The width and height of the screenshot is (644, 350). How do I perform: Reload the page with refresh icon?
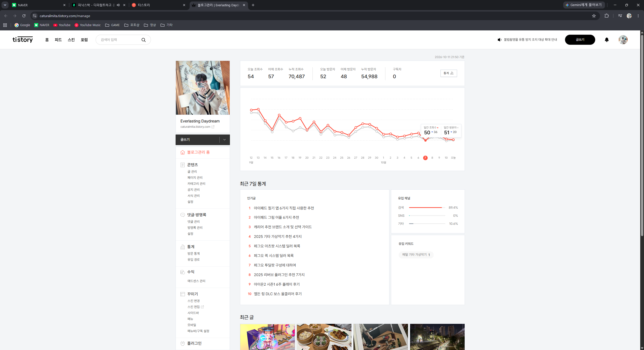(x=24, y=16)
